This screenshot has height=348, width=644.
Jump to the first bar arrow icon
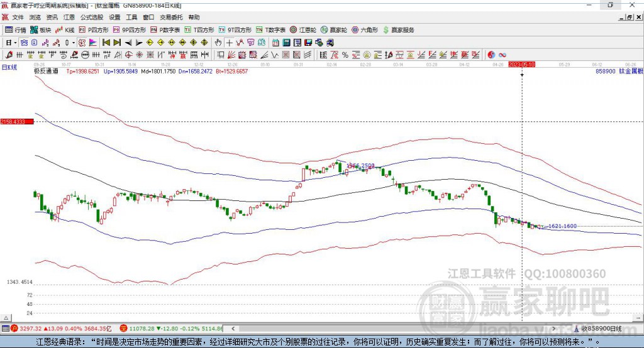coord(106,43)
